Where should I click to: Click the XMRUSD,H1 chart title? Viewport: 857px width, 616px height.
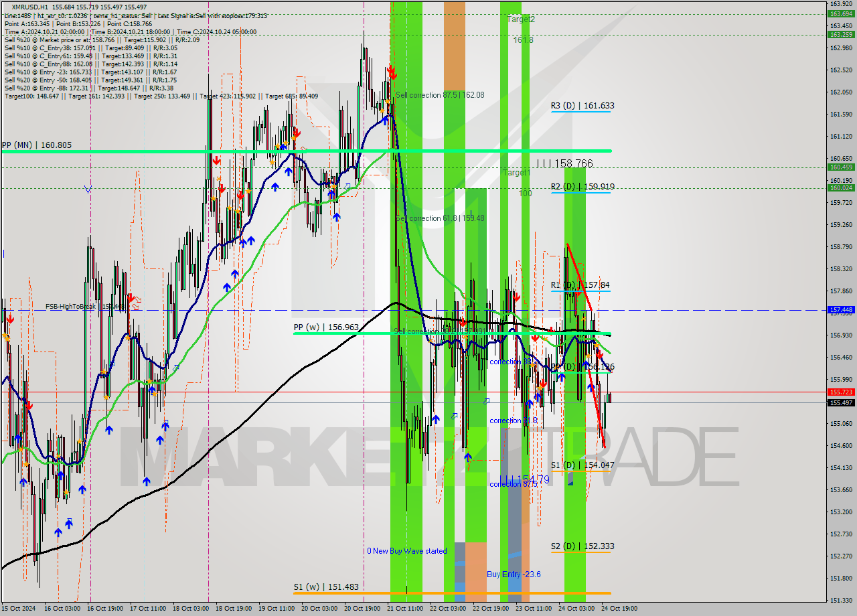[x=31, y=7]
